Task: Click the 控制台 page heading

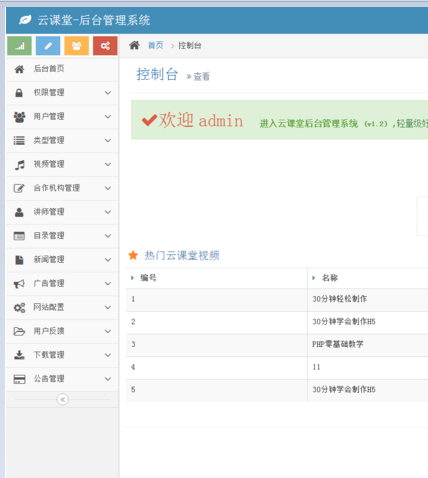Action: pyautogui.click(x=157, y=74)
